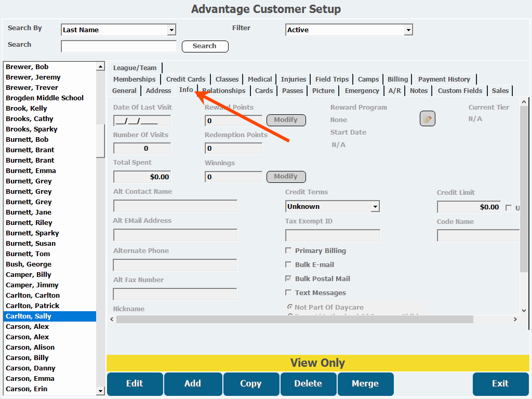Select Carson, Alison in customer list
Viewport: 532px width, 399px height.
tap(30, 348)
